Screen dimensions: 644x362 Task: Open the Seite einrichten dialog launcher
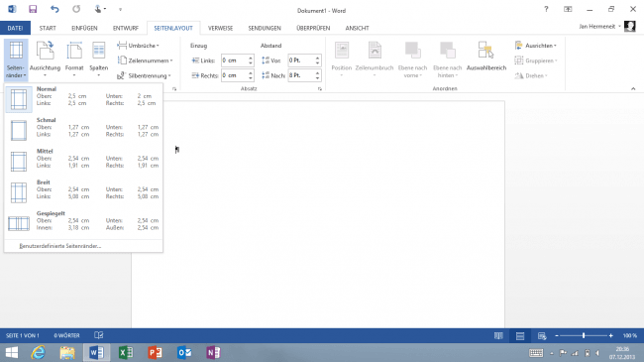pos(174,88)
